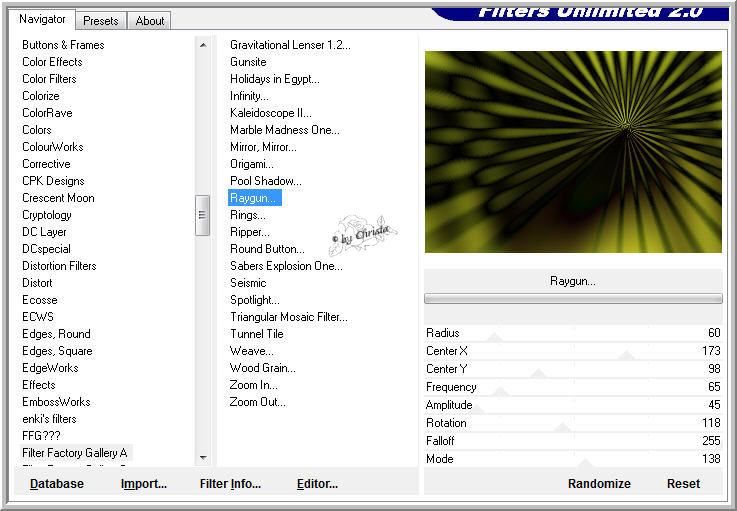Select the Colors category
Screen dimensions: 737x511
coord(37,130)
